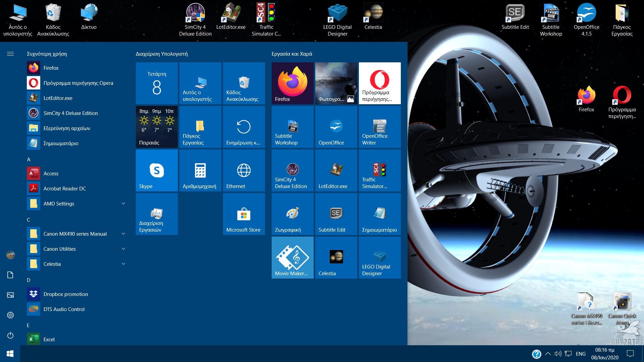Open DTS Audio Control from app list
644x362 pixels.
pos(77,309)
